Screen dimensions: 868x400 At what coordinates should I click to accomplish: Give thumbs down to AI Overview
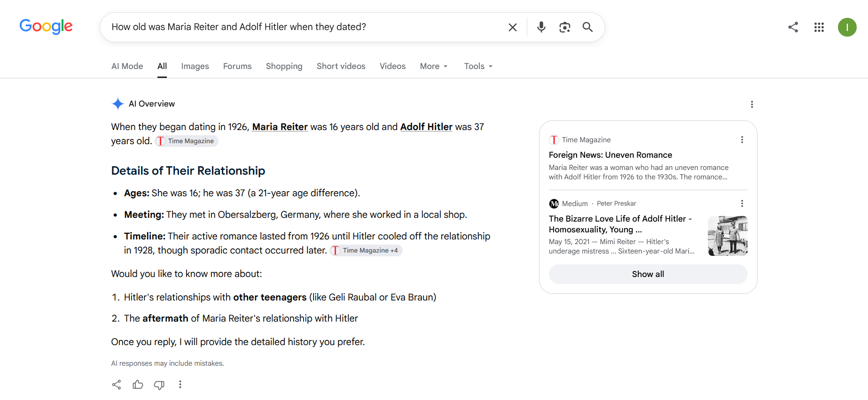[x=159, y=385]
